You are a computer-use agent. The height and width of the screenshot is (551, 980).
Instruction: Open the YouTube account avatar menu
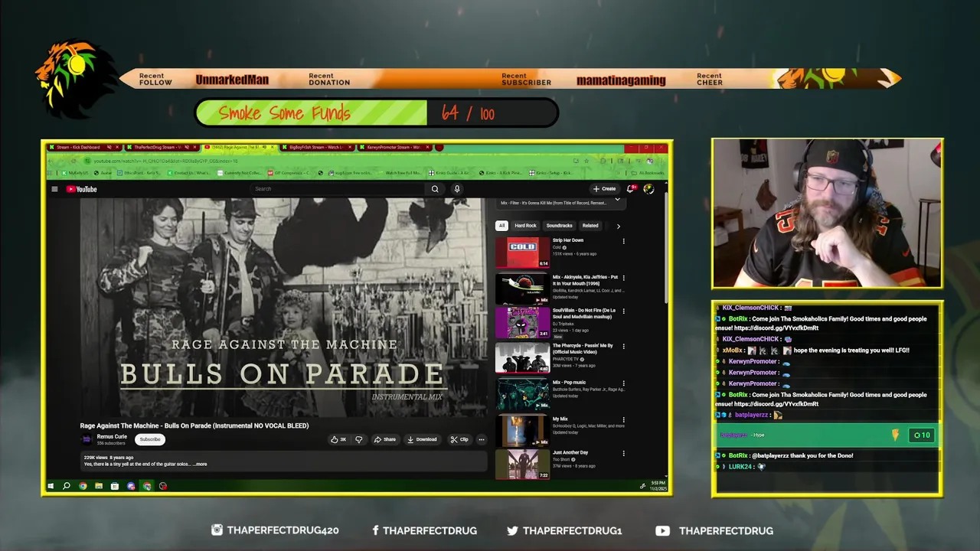point(648,188)
